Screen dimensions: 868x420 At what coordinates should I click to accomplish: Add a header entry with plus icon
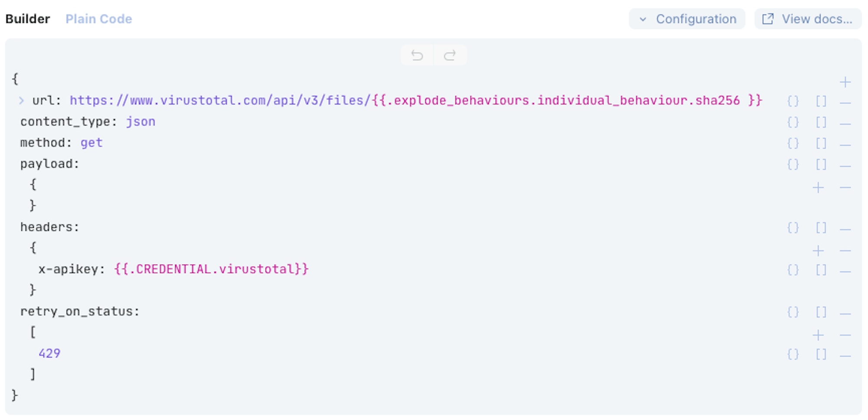[x=818, y=250]
